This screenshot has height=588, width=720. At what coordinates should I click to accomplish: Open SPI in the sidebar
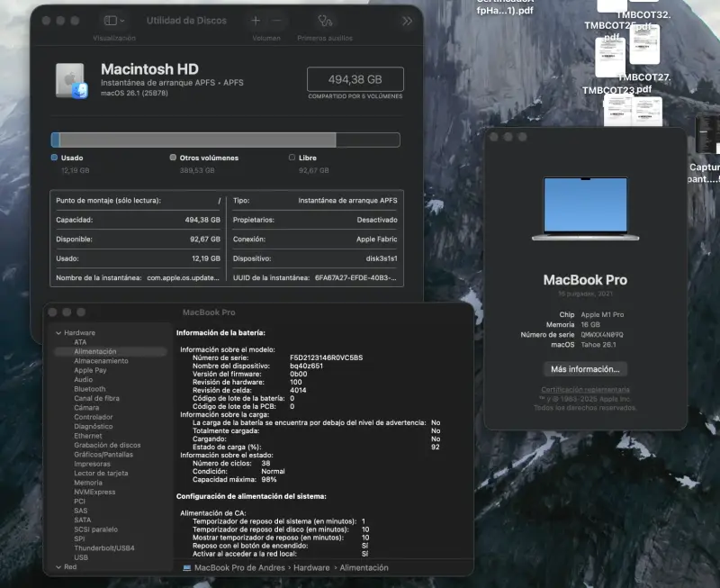pos(79,538)
